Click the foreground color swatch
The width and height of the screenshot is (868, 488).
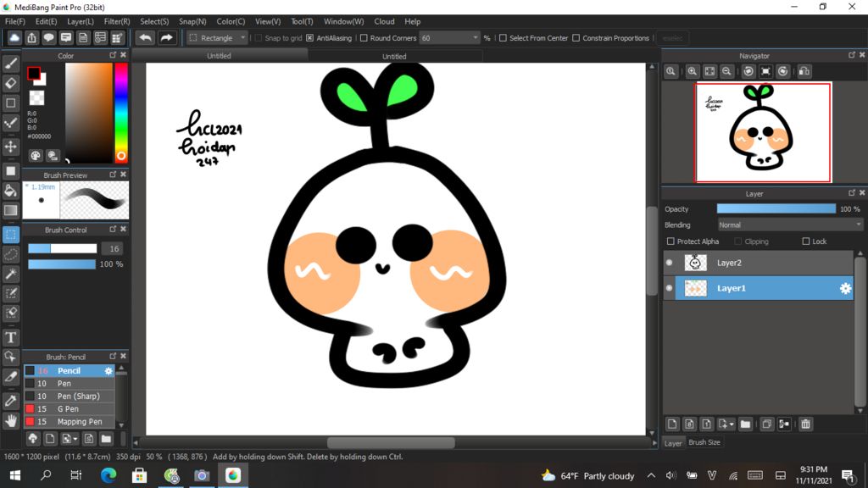[34, 73]
